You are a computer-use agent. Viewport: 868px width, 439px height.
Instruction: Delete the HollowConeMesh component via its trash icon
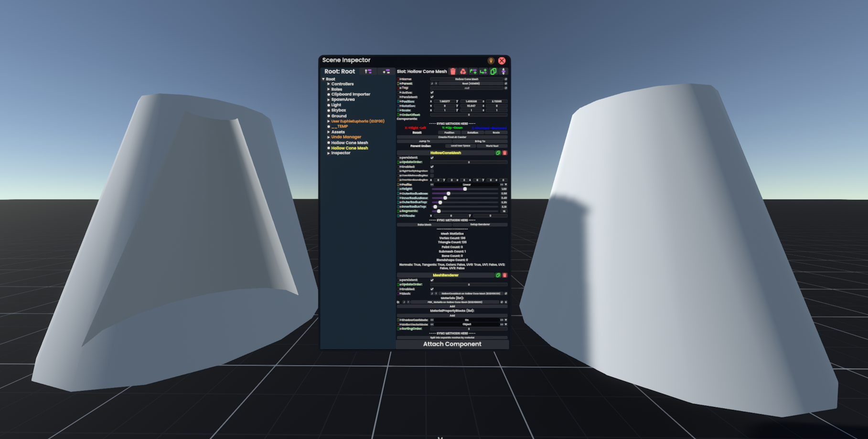click(x=504, y=153)
